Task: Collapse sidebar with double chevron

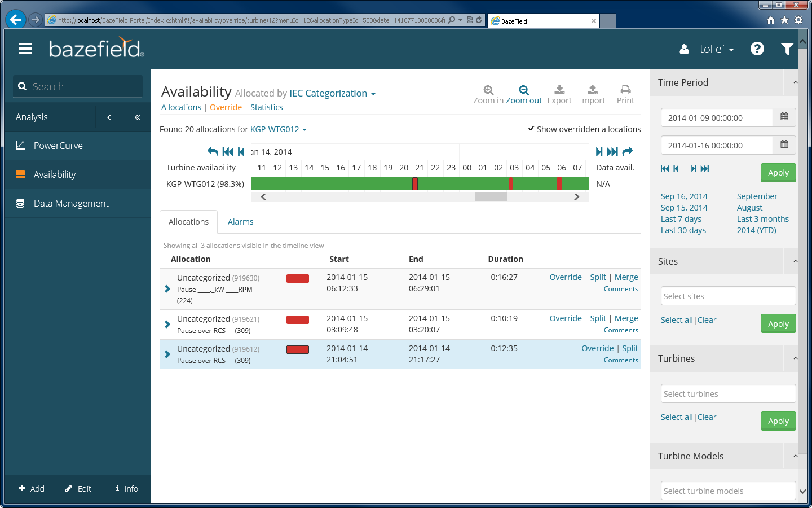Action: 137,117
